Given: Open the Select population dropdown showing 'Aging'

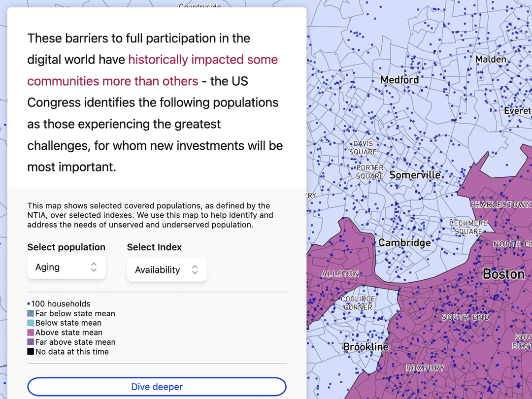Looking at the screenshot, I should click(66, 266).
